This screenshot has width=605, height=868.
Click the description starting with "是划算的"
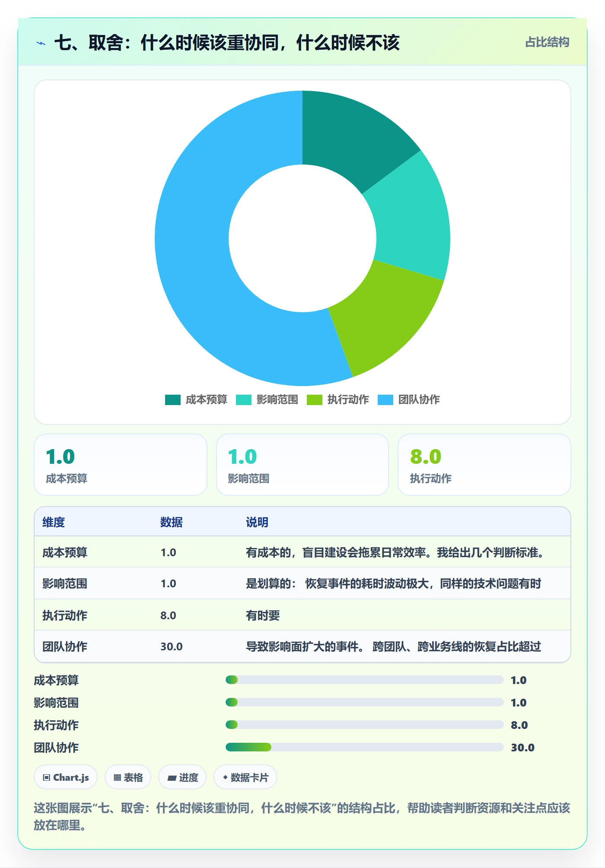[394, 583]
